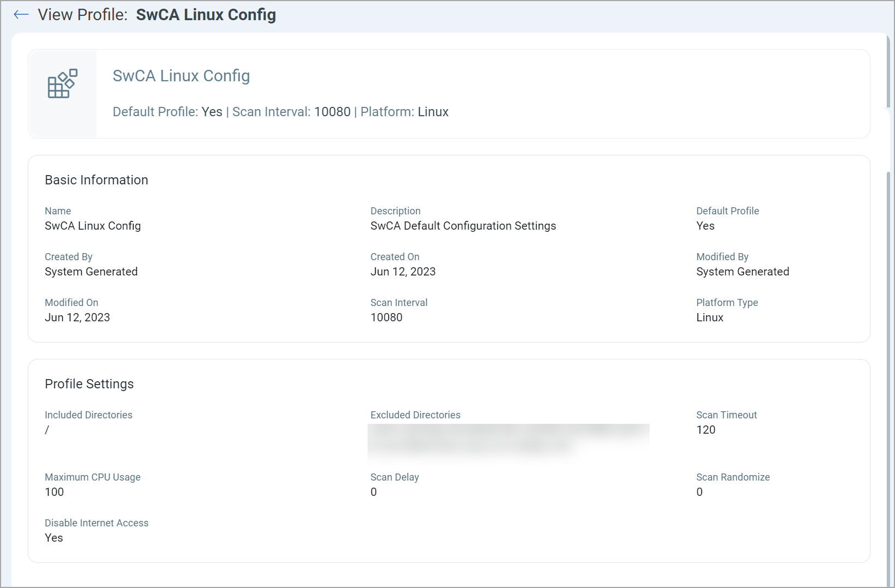The width and height of the screenshot is (895, 588).
Task: Click the Basic Information section heading
Action: tap(97, 180)
